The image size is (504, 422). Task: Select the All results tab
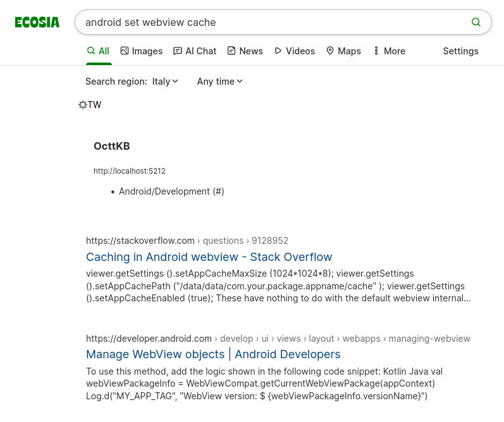point(98,51)
